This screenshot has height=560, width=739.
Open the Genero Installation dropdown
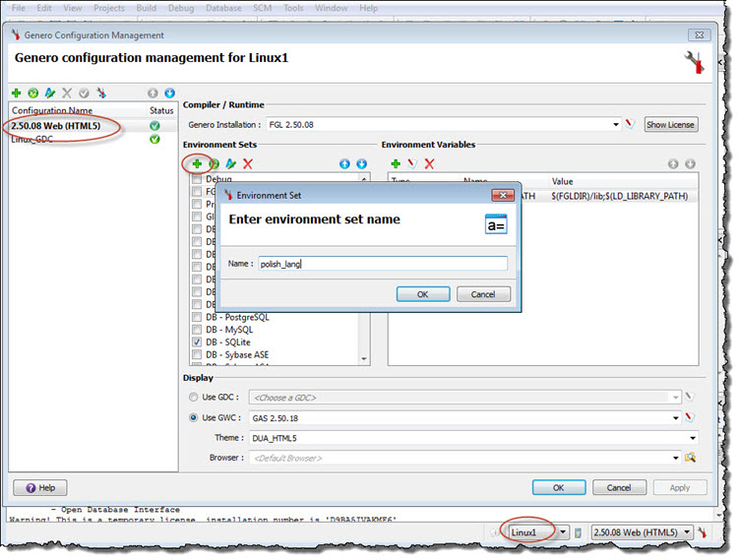point(616,125)
